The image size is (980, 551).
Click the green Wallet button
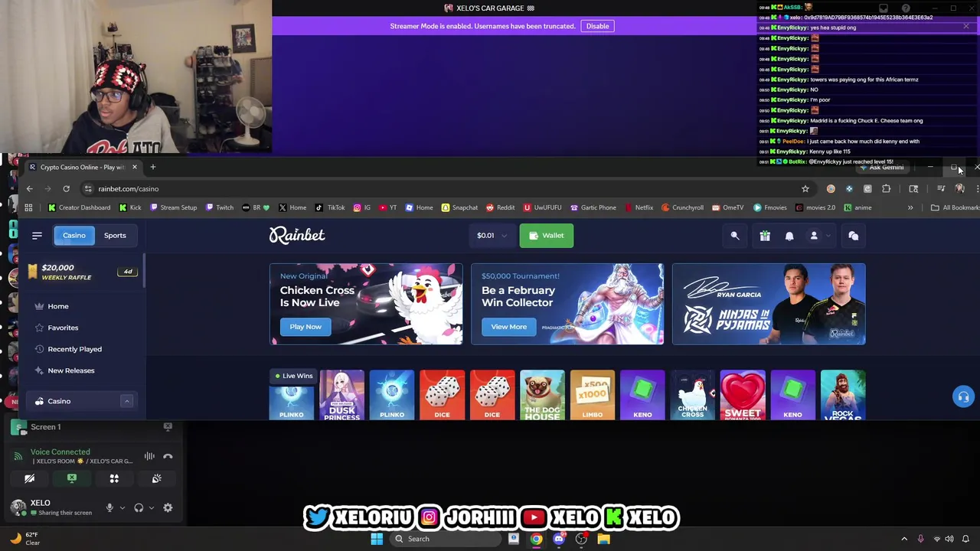click(546, 236)
